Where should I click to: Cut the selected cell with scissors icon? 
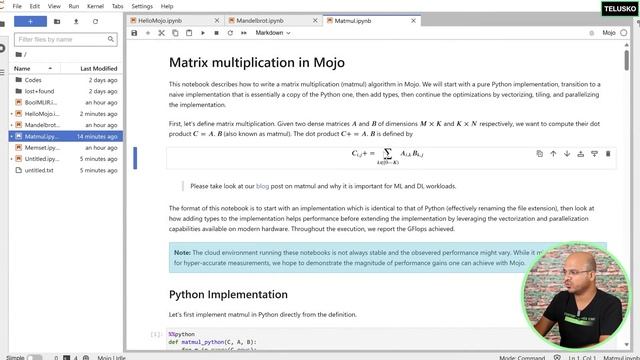pyautogui.click(x=162, y=33)
